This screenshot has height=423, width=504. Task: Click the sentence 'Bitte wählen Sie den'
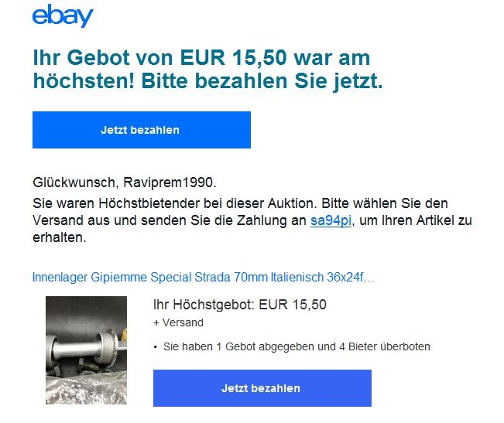[x=385, y=203]
